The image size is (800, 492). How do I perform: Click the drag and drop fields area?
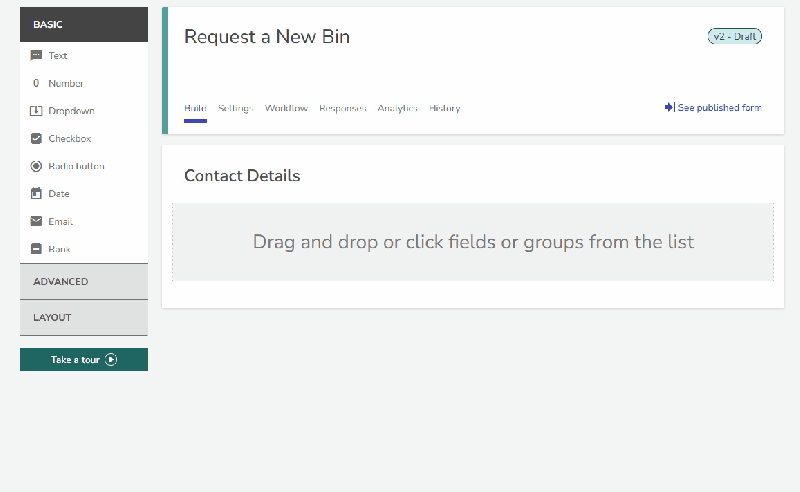(473, 242)
